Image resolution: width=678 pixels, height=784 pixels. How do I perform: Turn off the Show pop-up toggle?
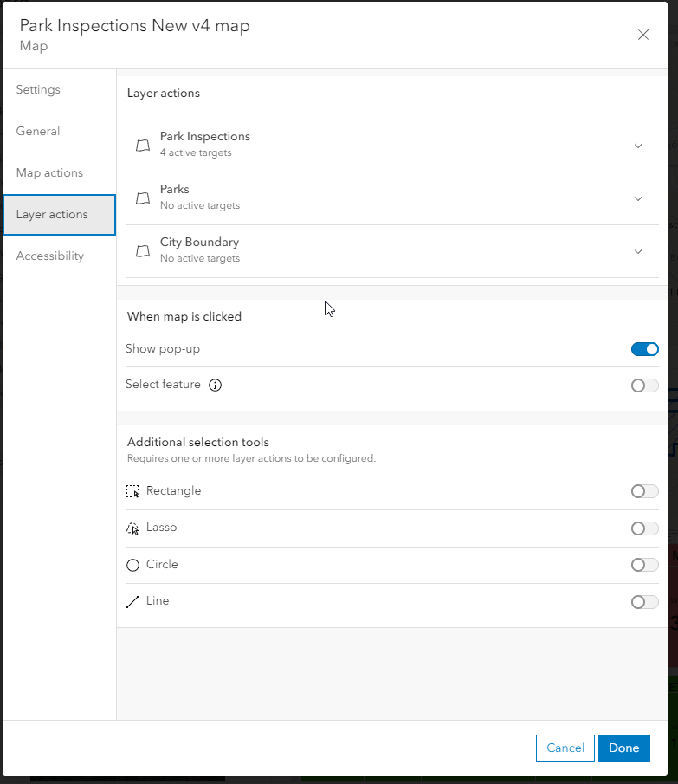[x=644, y=349]
